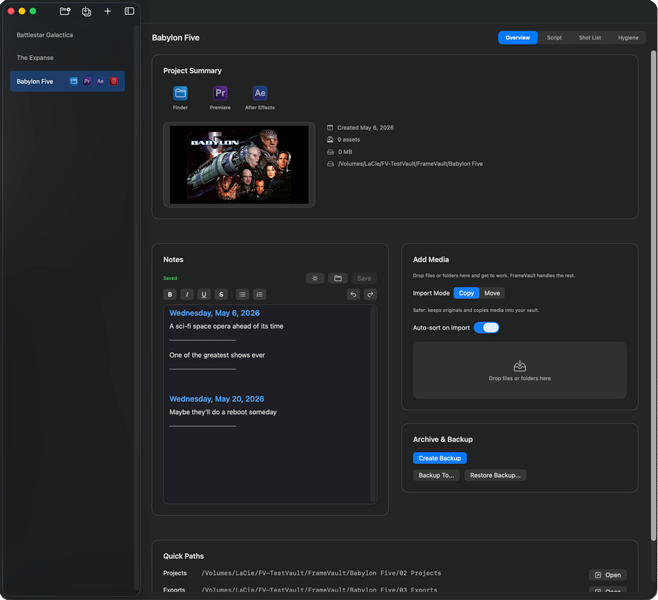Switch to the Shot List tab
Screen dimensions: 658x600
(590, 38)
